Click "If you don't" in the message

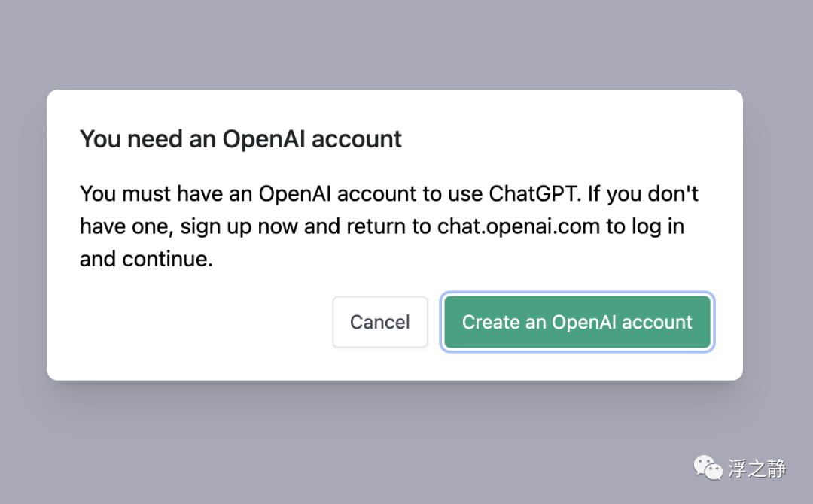(643, 194)
